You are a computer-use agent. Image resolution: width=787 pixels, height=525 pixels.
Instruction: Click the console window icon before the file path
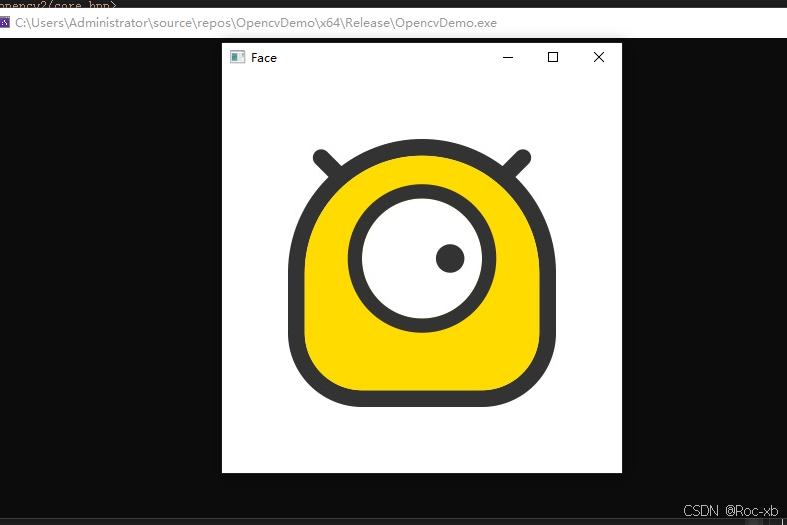click(5, 22)
